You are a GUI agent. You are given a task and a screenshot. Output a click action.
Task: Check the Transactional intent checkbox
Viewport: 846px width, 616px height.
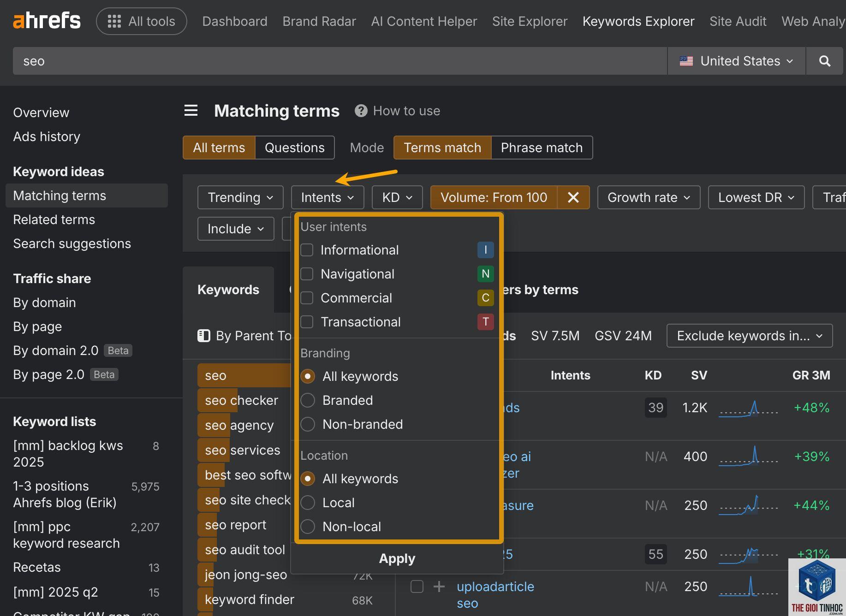[307, 322]
